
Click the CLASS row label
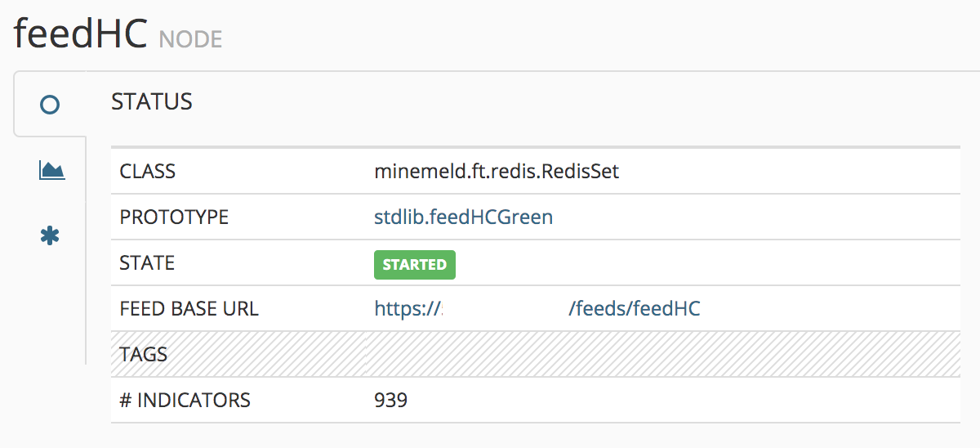point(148,172)
